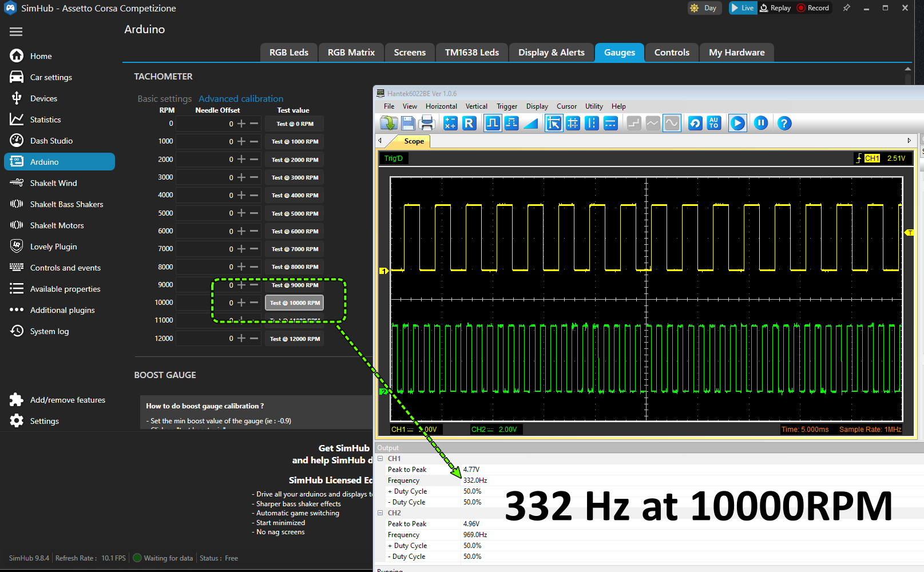Open the Math calculator icon in Hantek
This screenshot has height=572, width=924.
coord(451,123)
